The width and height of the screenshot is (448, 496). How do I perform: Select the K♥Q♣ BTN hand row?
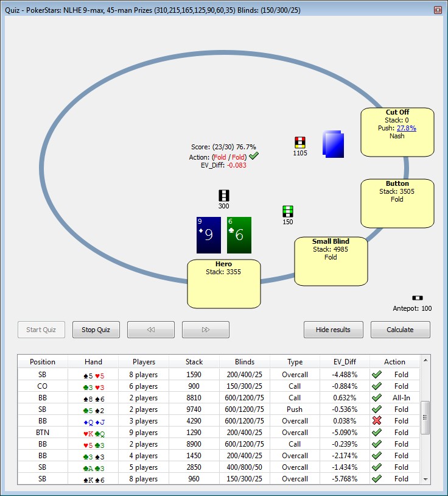[219, 433]
